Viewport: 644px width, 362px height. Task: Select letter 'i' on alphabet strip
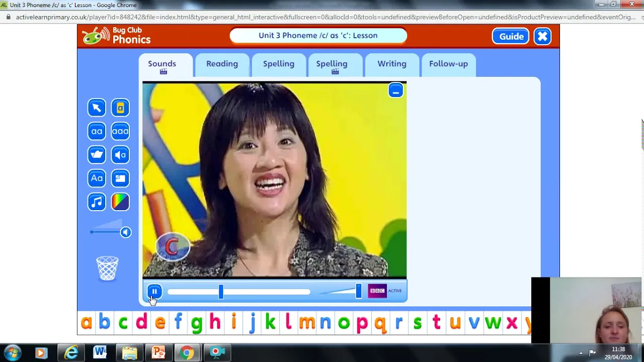[x=233, y=321]
